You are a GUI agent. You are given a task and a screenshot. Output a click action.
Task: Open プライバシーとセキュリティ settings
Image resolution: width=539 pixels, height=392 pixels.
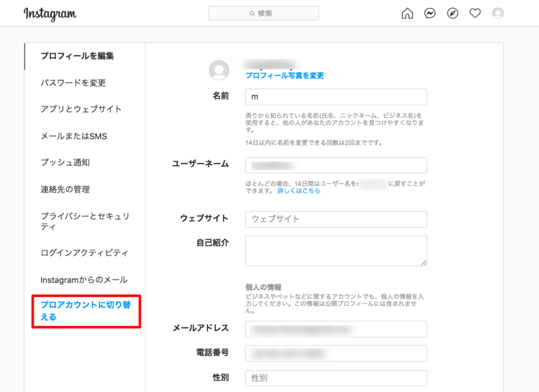point(86,221)
